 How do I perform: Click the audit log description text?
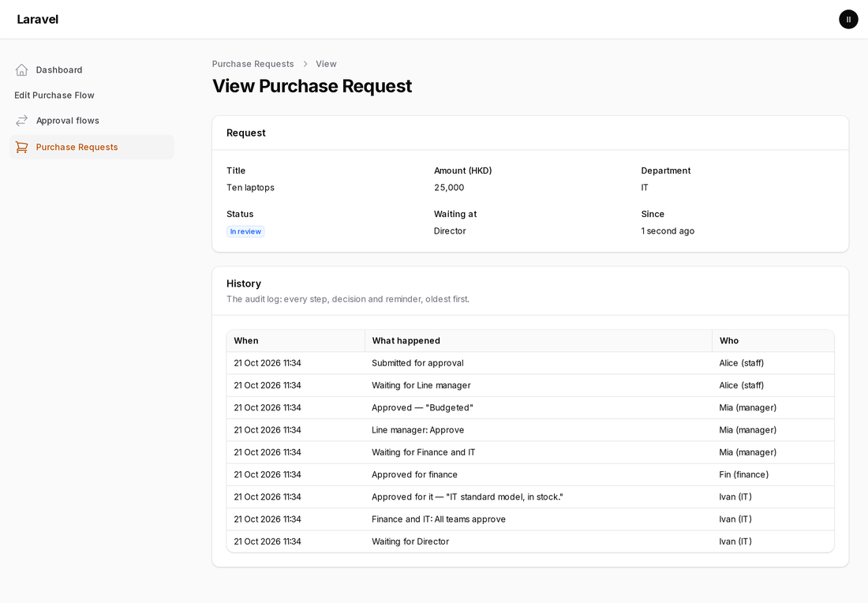[348, 299]
